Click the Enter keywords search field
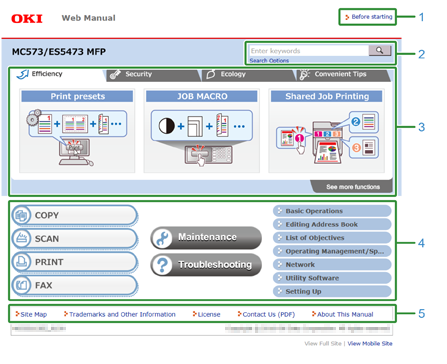The height and width of the screenshot is (364, 447). coord(309,51)
